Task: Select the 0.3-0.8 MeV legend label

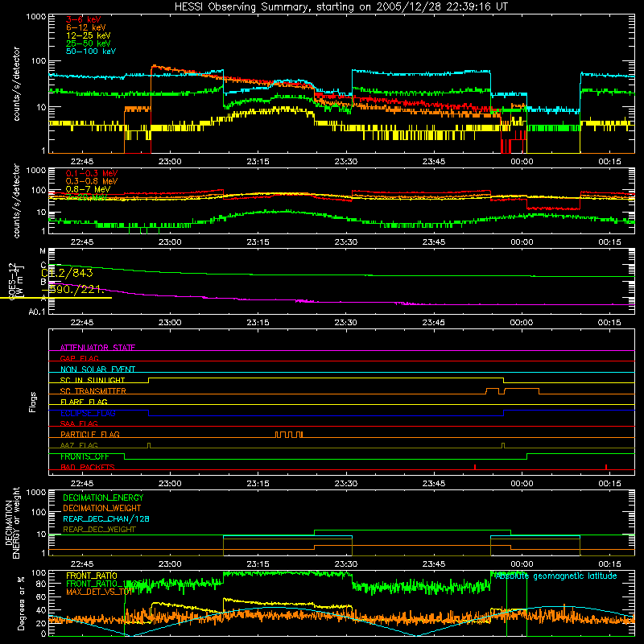Action: pos(92,181)
